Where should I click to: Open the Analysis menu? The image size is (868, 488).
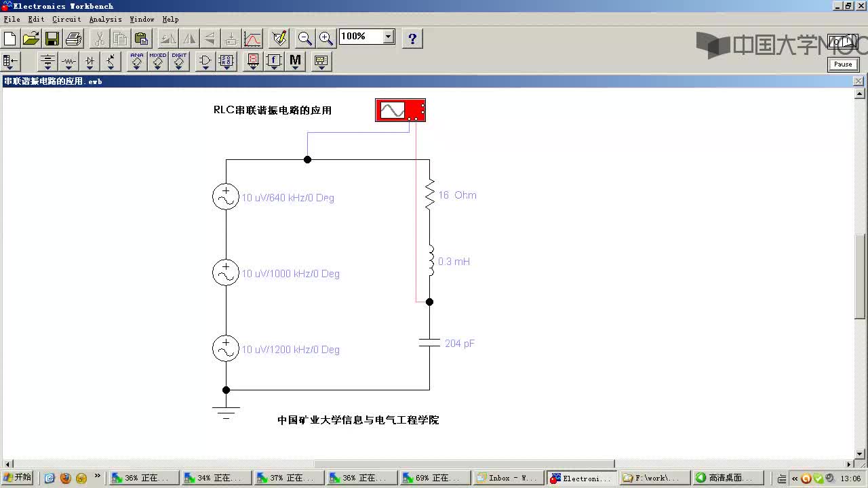coord(105,19)
